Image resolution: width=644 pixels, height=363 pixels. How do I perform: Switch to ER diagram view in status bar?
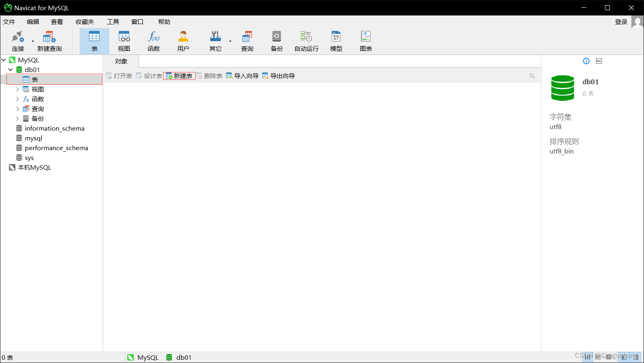609,357
